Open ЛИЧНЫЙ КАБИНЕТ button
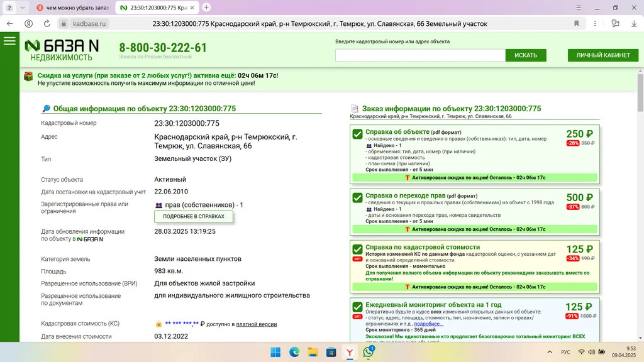644x362 pixels. coord(603,55)
